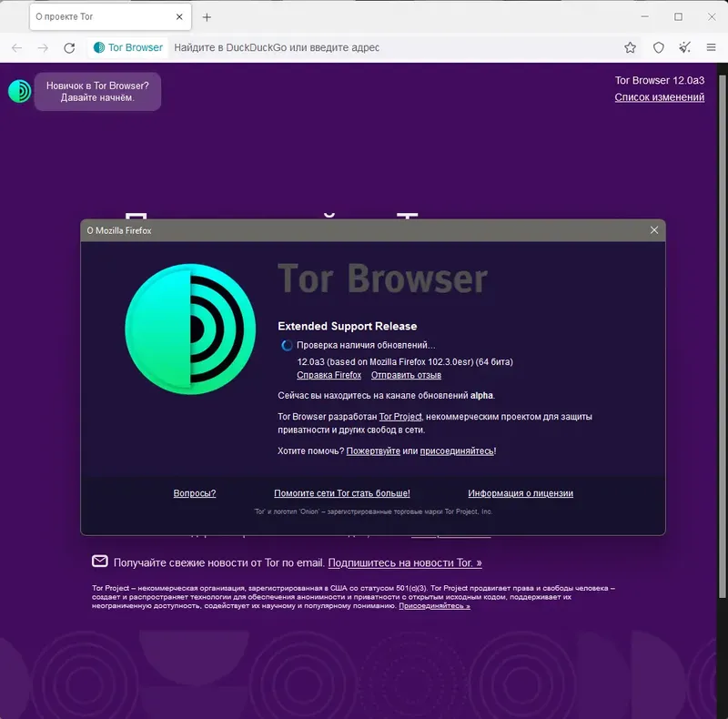
Task: Open the 'Отправить отзыв' link
Action: 406,375
